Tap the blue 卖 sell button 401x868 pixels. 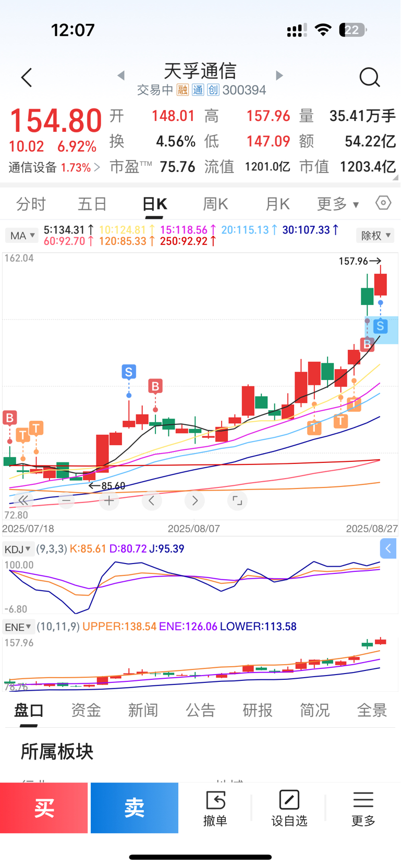[x=135, y=808]
